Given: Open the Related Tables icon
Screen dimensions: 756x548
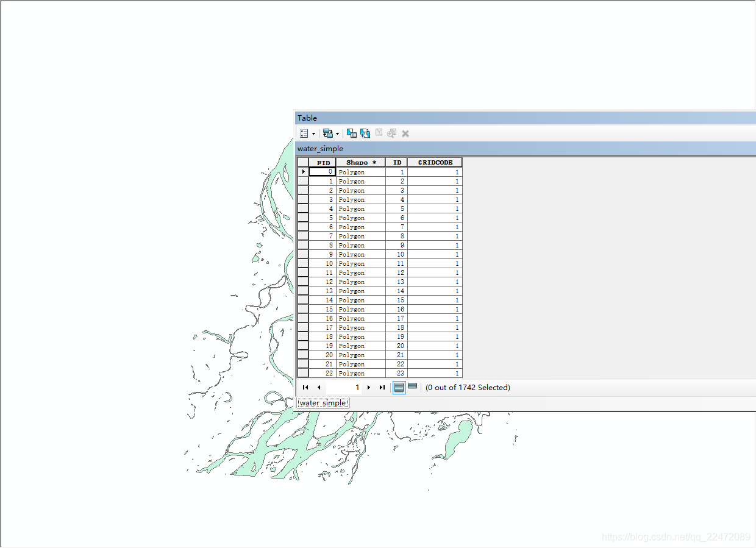Looking at the screenshot, I should 328,133.
